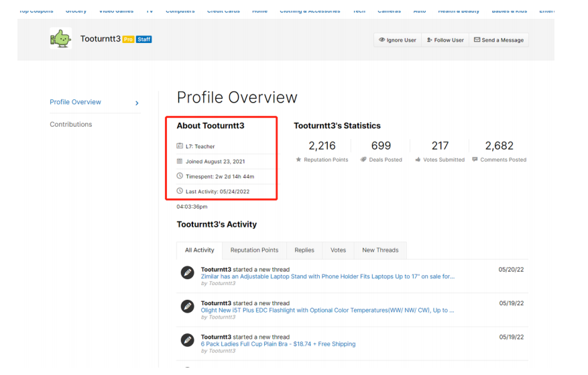
Task: Click the speech bubble icon beside Comments Posted
Action: (475, 160)
